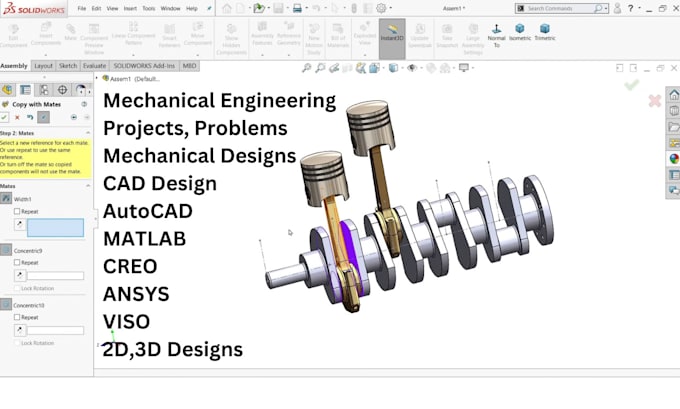
Task: Toggle the Concentric10 mate icon button
Action: coord(6,304)
